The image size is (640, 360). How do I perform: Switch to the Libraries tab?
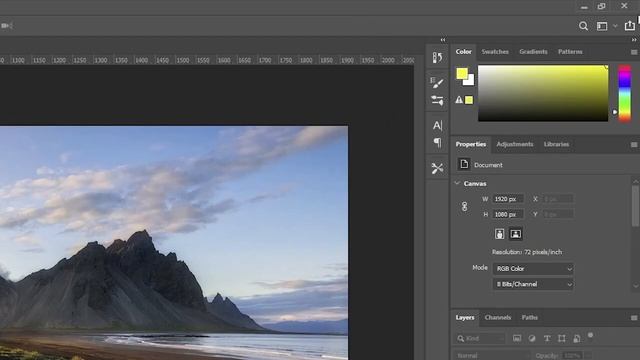pyautogui.click(x=556, y=144)
